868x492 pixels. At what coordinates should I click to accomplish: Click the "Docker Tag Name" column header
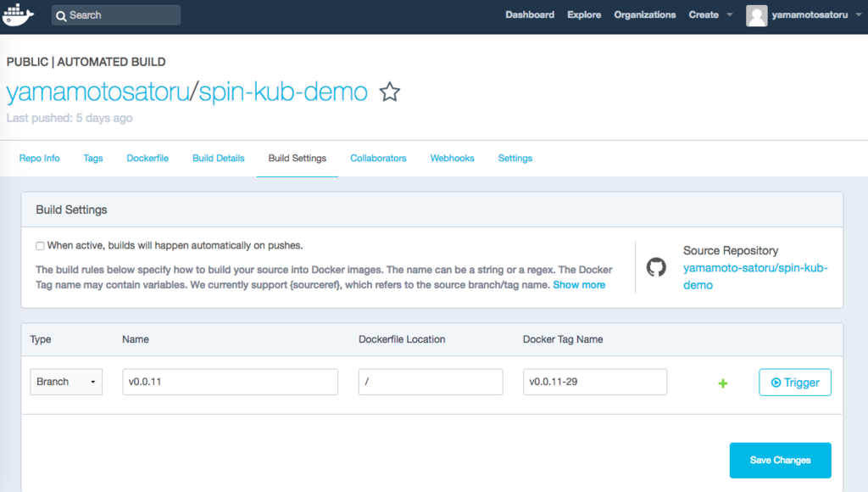563,339
